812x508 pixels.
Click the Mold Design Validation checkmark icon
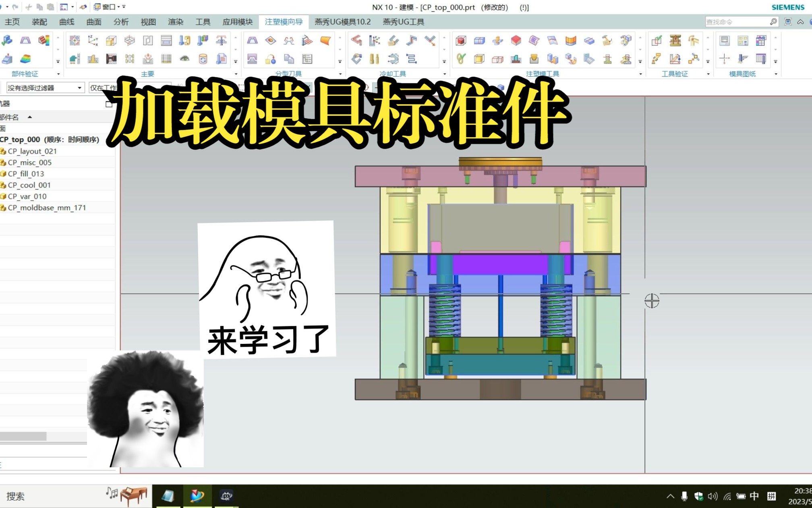(7, 40)
